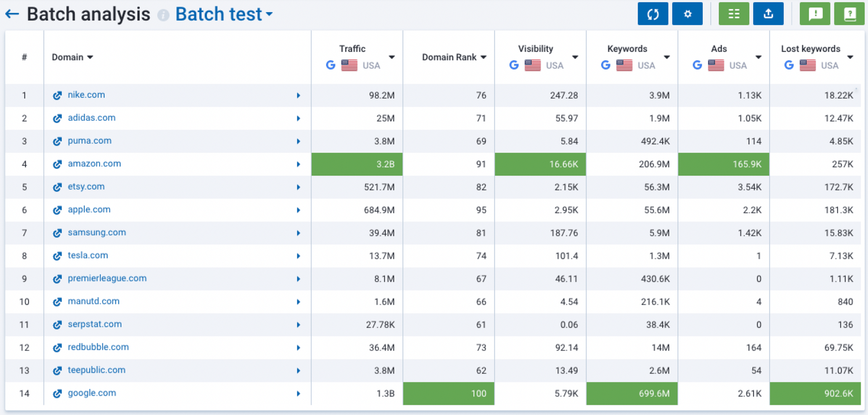The height and width of the screenshot is (415, 868).
Task: Click the refresh data icon
Action: pyautogui.click(x=653, y=14)
